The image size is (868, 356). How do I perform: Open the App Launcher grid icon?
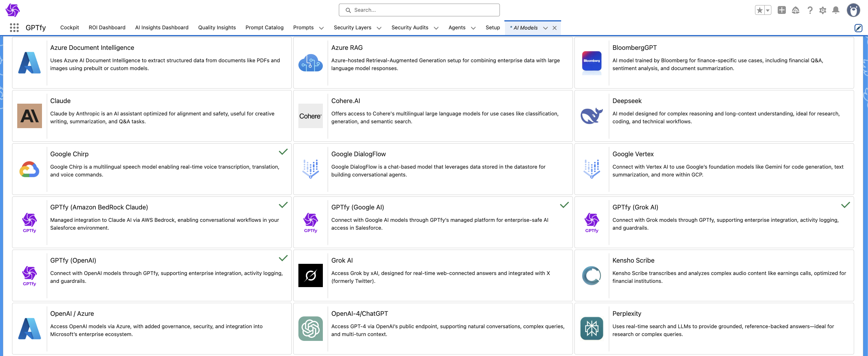pyautogui.click(x=14, y=28)
